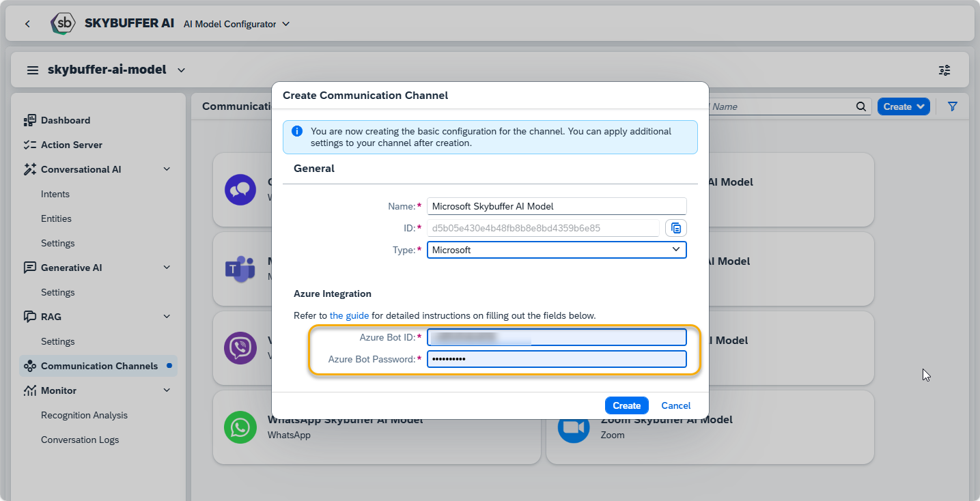This screenshot has width=980, height=501.
Task: Click the search magnifier icon
Action: (x=860, y=106)
